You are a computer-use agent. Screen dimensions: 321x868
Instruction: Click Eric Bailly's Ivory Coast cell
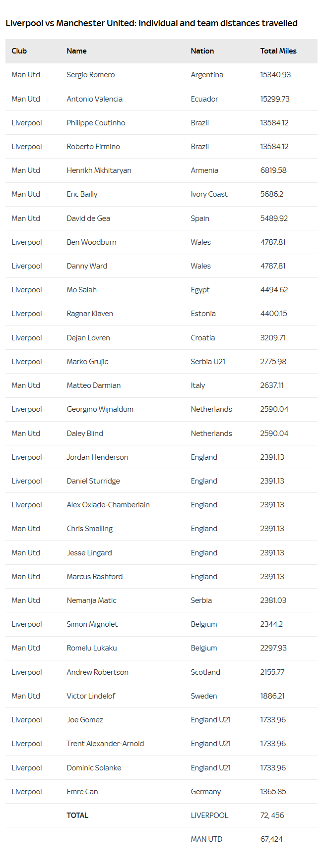[x=209, y=194]
